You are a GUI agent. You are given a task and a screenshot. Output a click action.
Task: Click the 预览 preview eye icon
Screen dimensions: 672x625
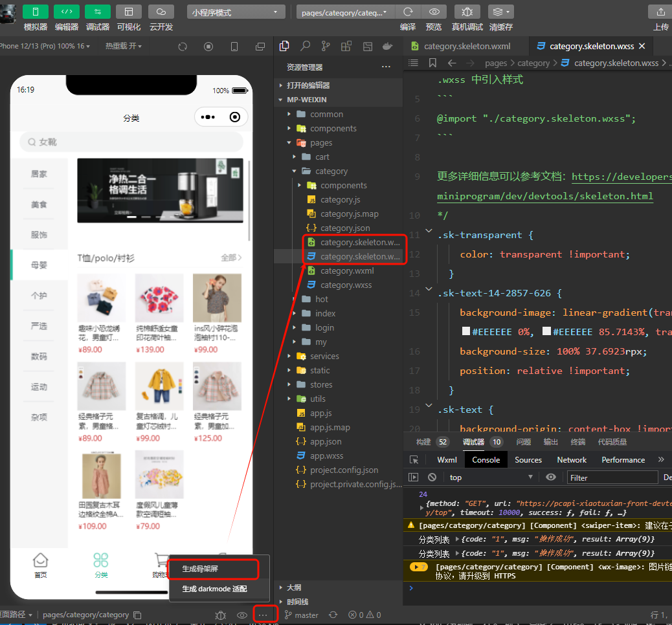pos(434,12)
